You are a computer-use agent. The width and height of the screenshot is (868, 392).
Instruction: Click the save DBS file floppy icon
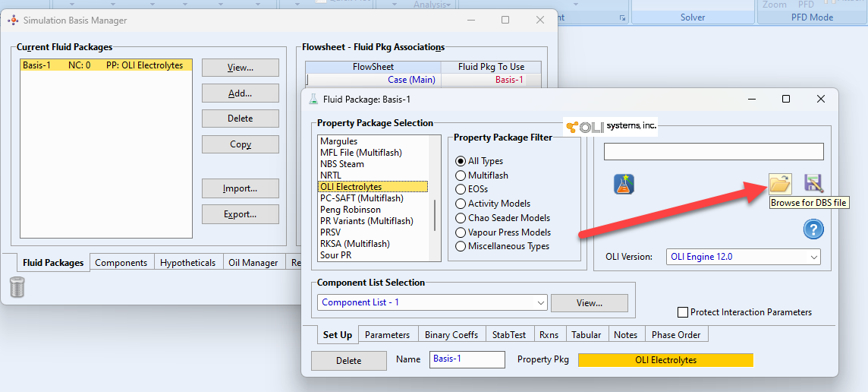[813, 184]
